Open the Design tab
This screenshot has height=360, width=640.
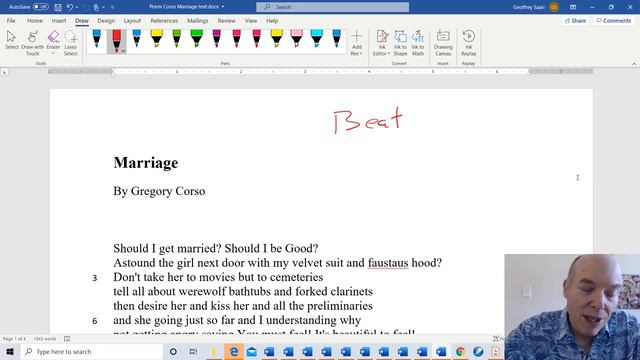tap(106, 20)
